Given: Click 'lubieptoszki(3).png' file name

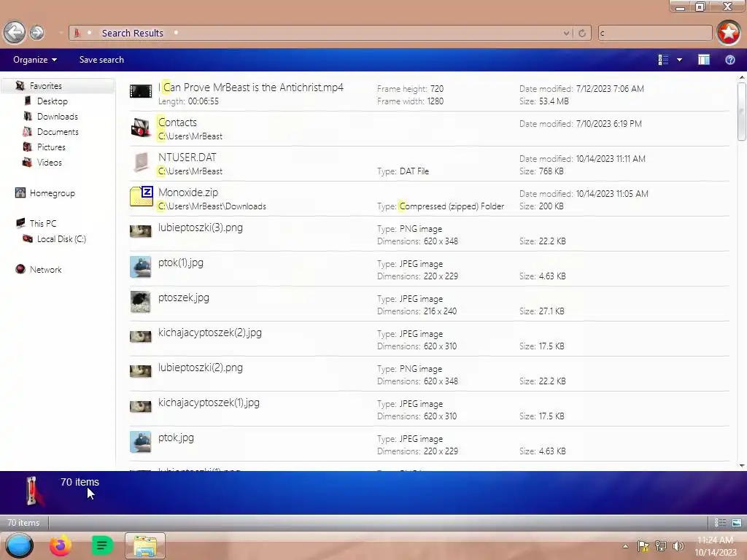Looking at the screenshot, I should pyautogui.click(x=201, y=227).
